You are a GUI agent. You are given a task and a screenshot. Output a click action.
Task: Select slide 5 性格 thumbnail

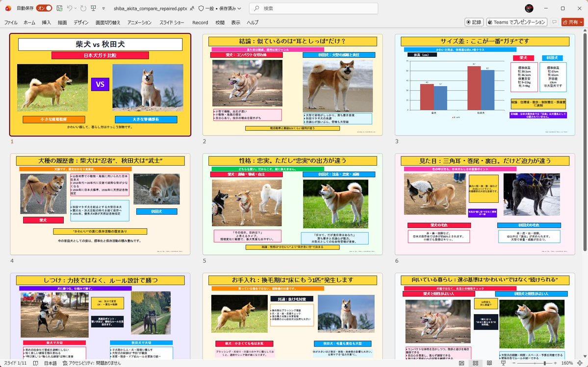(x=292, y=204)
